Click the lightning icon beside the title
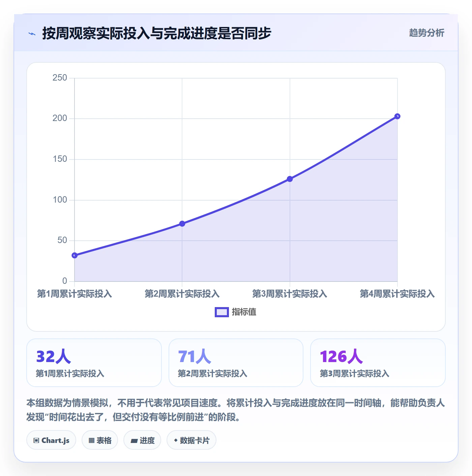The image size is (472, 476). click(x=32, y=34)
